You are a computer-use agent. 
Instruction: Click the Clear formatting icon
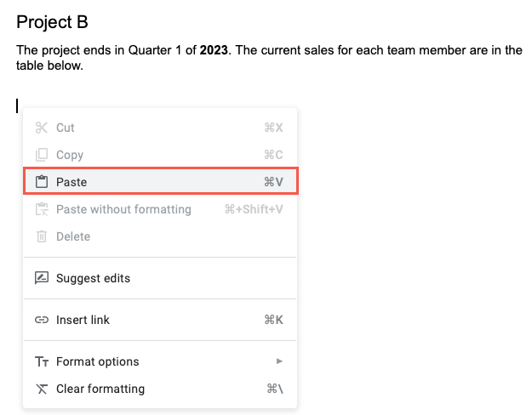click(41, 389)
